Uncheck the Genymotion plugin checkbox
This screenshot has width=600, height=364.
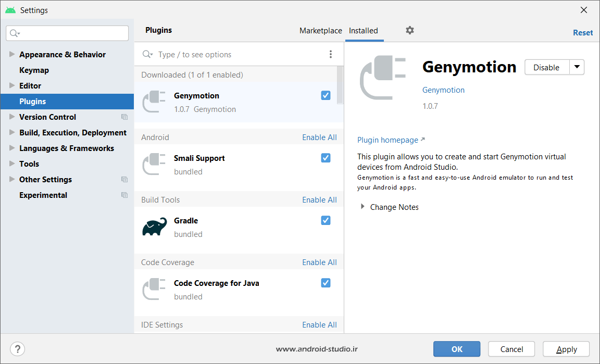[x=326, y=95]
